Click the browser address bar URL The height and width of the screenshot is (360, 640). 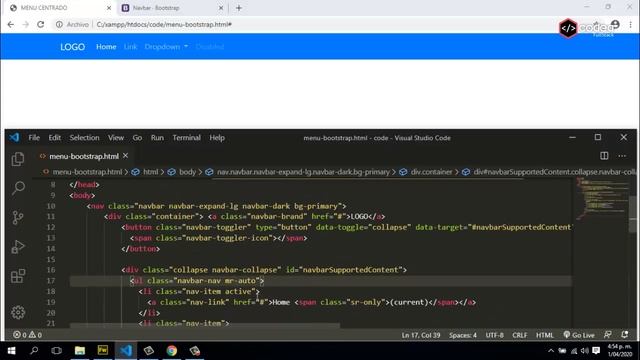164,24
